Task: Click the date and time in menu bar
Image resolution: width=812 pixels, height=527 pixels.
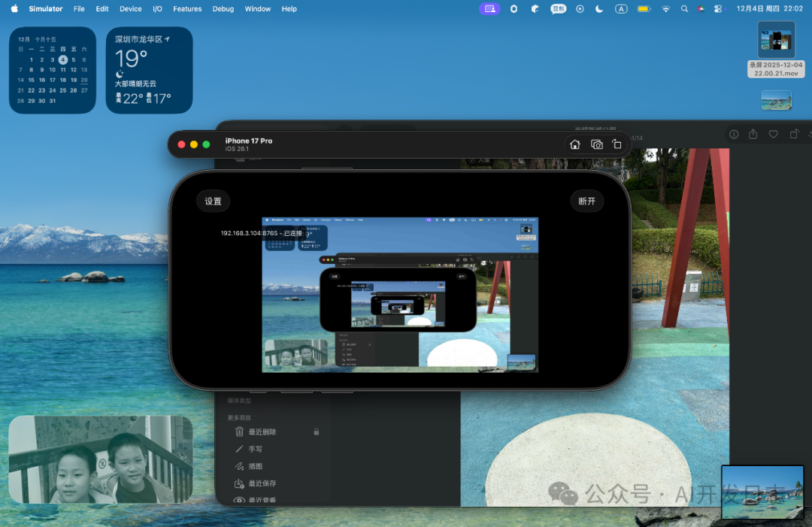Action: click(770, 9)
